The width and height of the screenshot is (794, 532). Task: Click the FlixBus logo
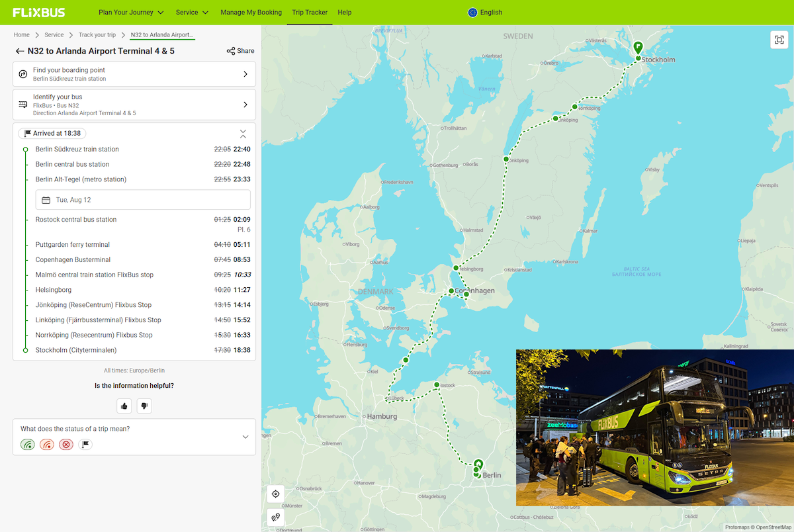[39, 12]
